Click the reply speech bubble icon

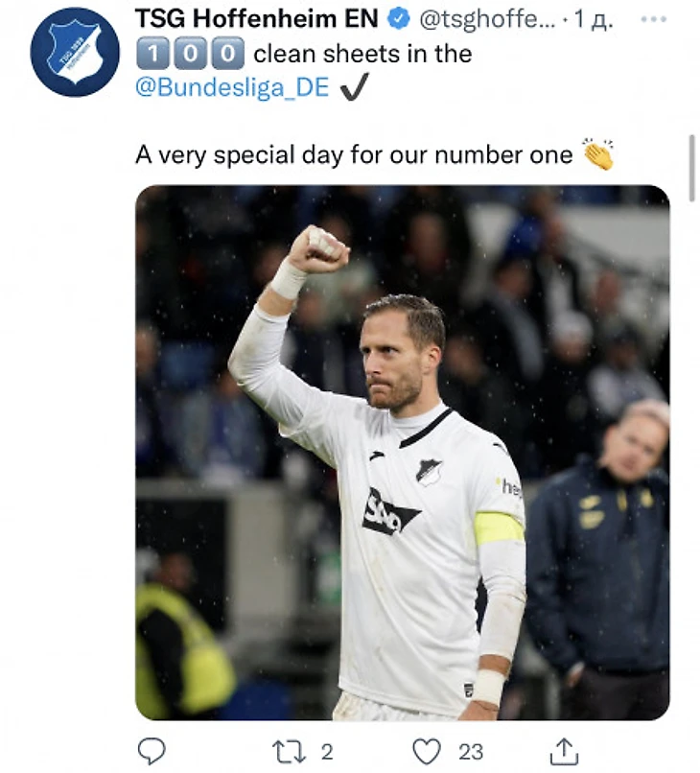[x=152, y=751]
